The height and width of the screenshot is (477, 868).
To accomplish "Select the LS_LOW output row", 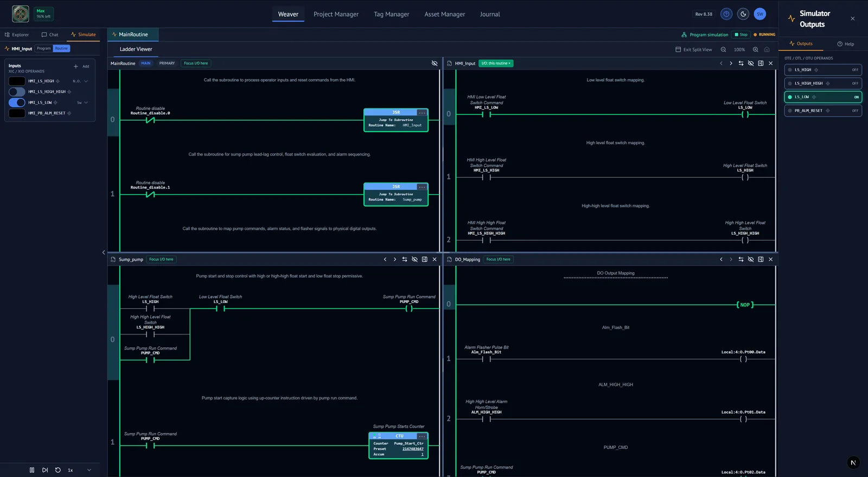I will [823, 97].
